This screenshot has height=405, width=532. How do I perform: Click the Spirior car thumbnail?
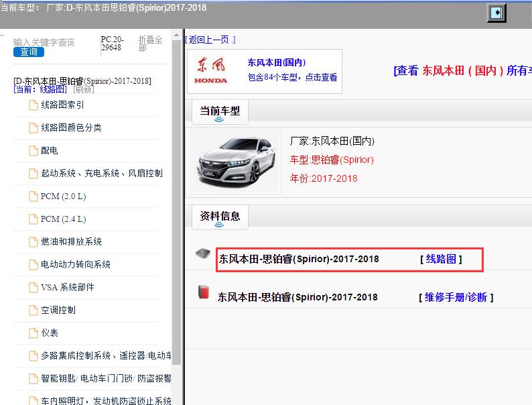(236, 162)
